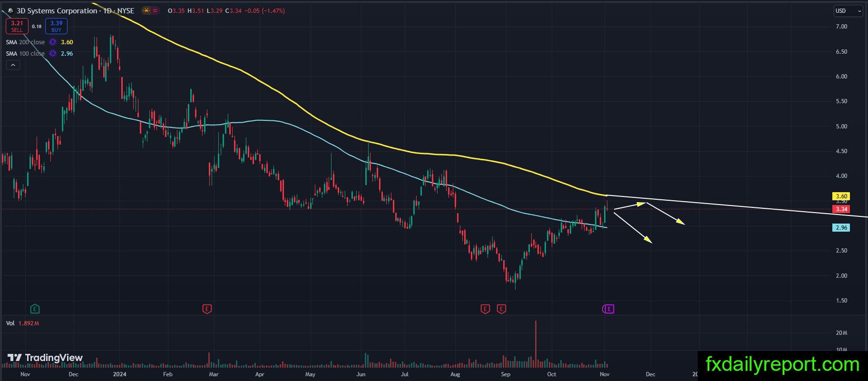The width and height of the screenshot is (868, 381).
Task: Click the cyan 2.96 value in the SMA legend
Action: 67,53
